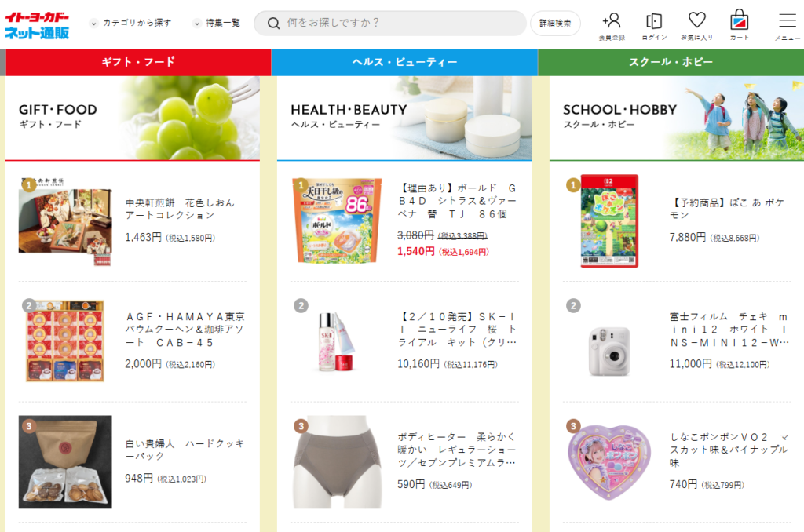Open favorites via the heart icon
This screenshot has height=532, width=804.
tap(697, 20)
